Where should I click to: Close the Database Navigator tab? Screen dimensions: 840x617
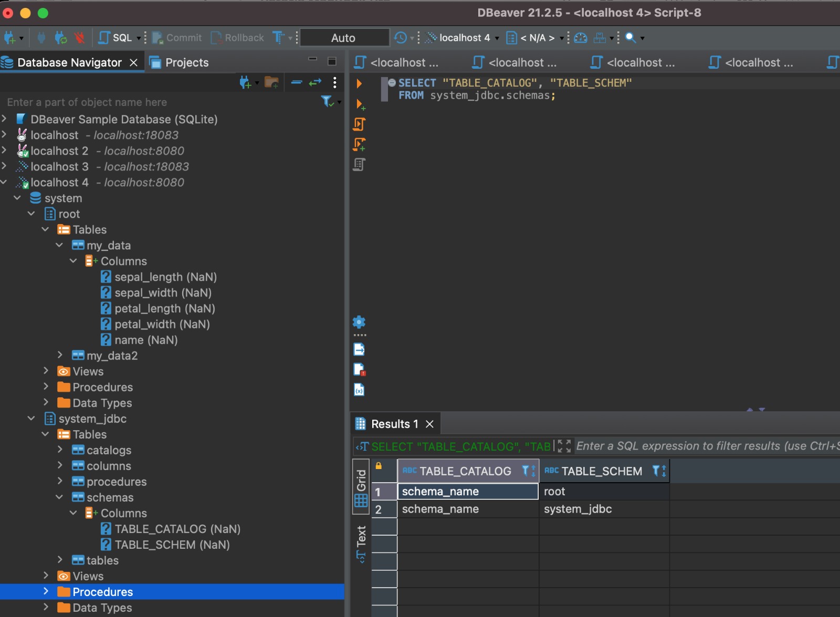134,62
